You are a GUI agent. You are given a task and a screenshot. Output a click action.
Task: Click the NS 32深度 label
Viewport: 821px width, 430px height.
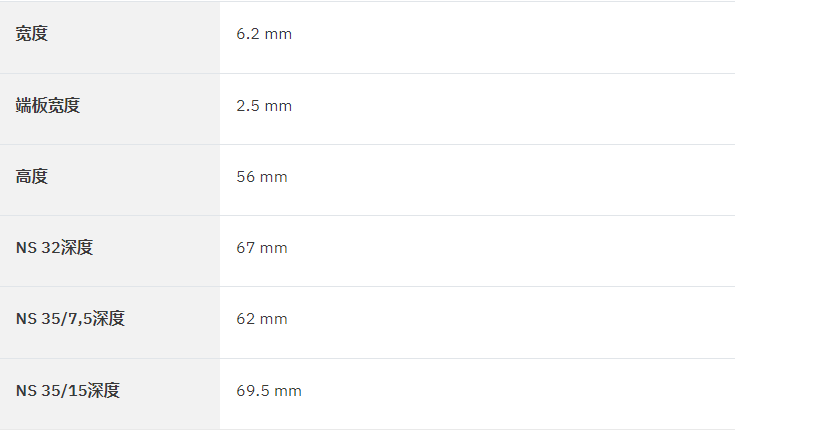pos(54,248)
